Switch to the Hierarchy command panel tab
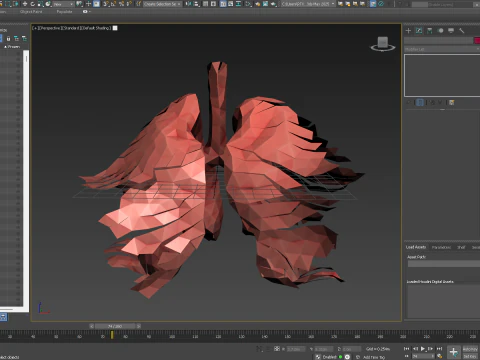This screenshot has width=480, height=360. coord(430,31)
